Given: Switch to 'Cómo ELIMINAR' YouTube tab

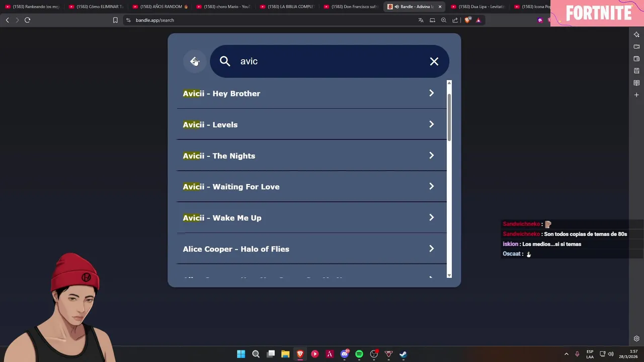Looking at the screenshot, I should pos(96,7).
